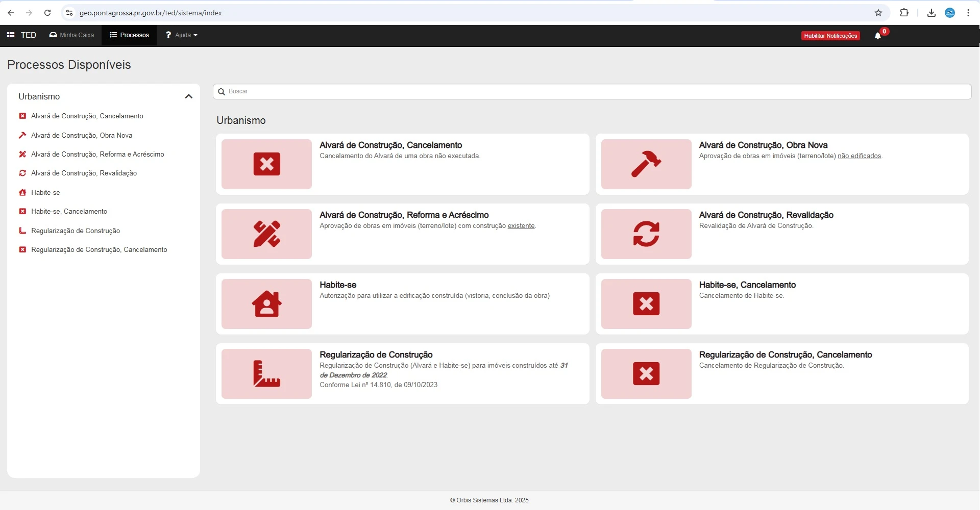This screenshot has height=510, width=980.
Task: Click the TED grid logo icon
Action: pyautogui.click(x=11, y=35)
